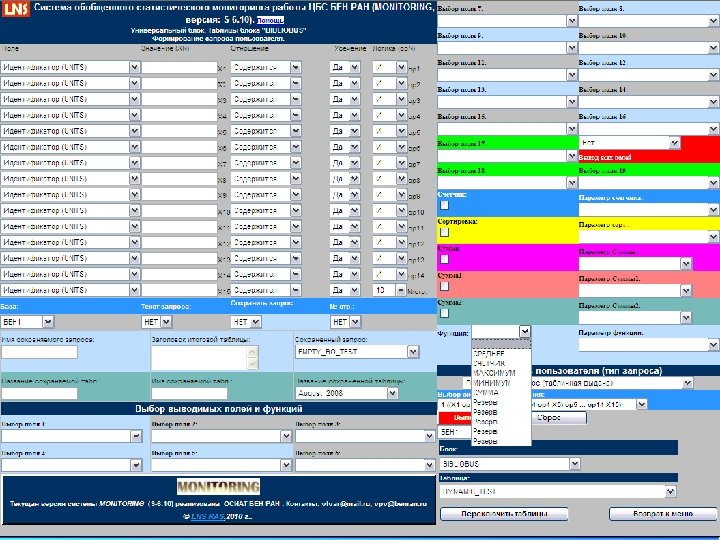Enable the Сумма1 checkbox in pink row
Screen dimensions: 720x540
click(444, 287)
